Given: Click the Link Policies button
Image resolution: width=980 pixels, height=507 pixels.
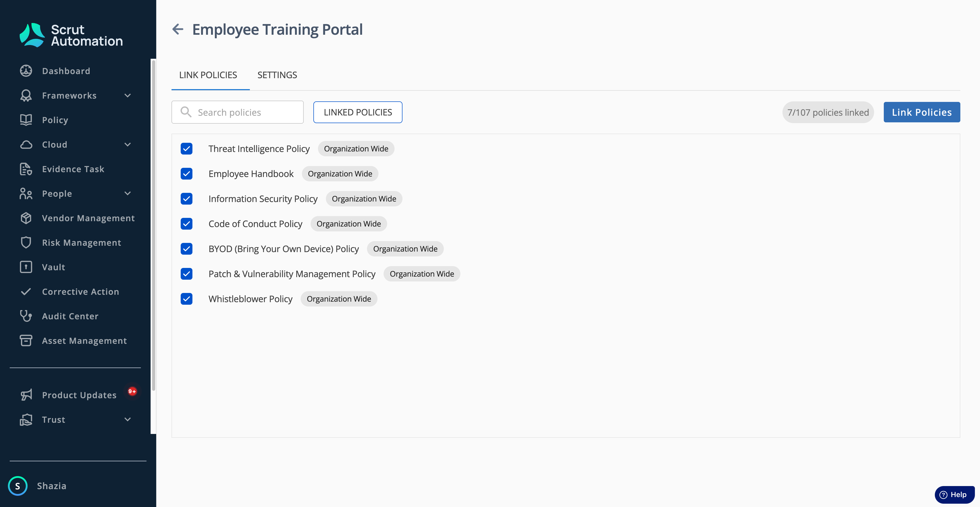Looking at the screenshot, I should click(922, 112).
